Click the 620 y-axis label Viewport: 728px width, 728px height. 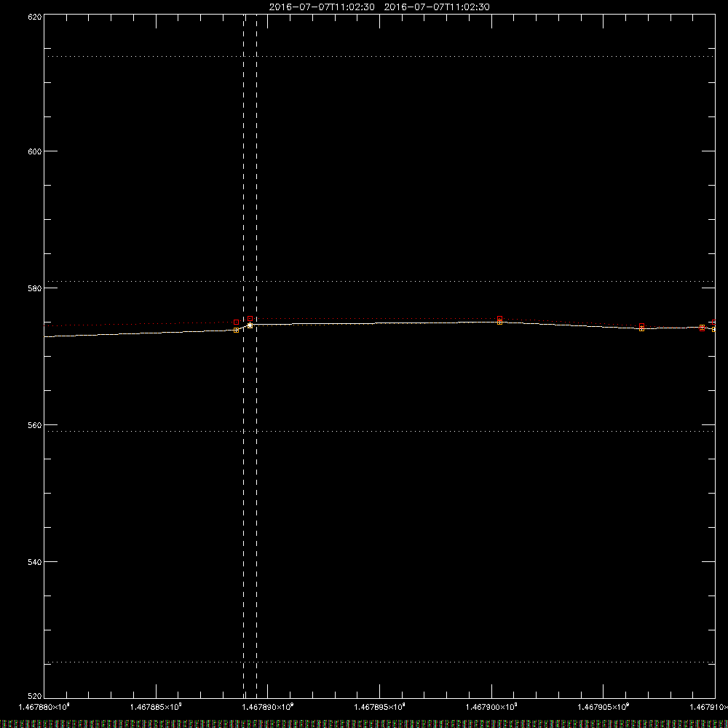point(35,17)
